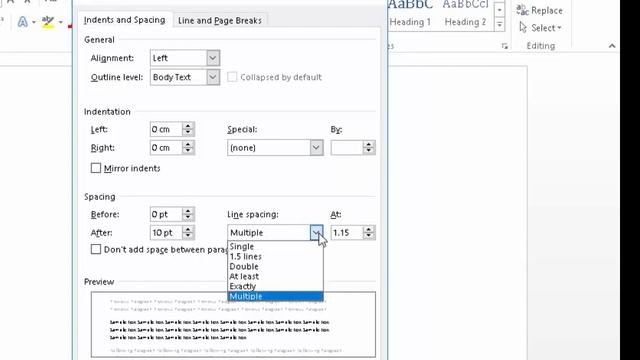Choose Double line spacing option

276,266
